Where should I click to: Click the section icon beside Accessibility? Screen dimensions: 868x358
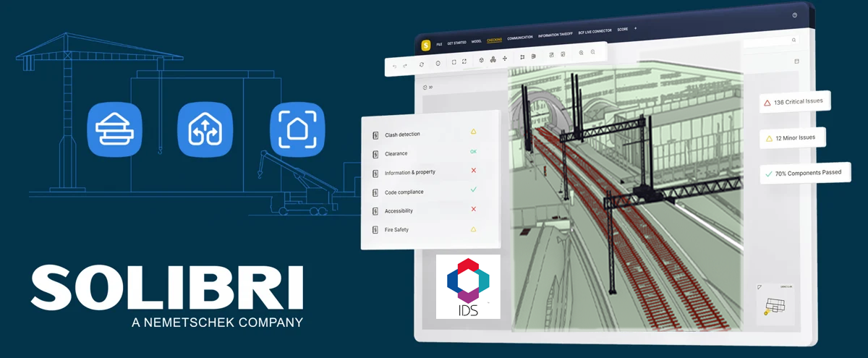point(375,211)
